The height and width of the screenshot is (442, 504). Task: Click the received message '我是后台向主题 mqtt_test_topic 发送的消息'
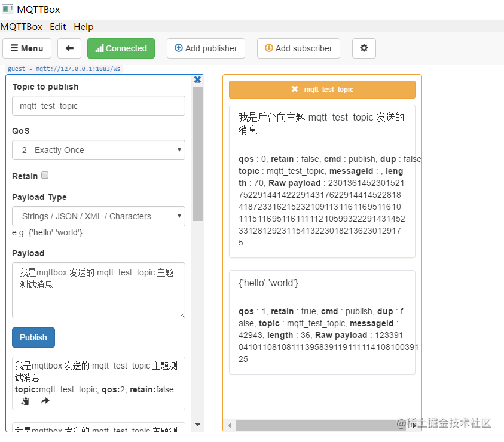pyautogui.click(x=322, y=124)
